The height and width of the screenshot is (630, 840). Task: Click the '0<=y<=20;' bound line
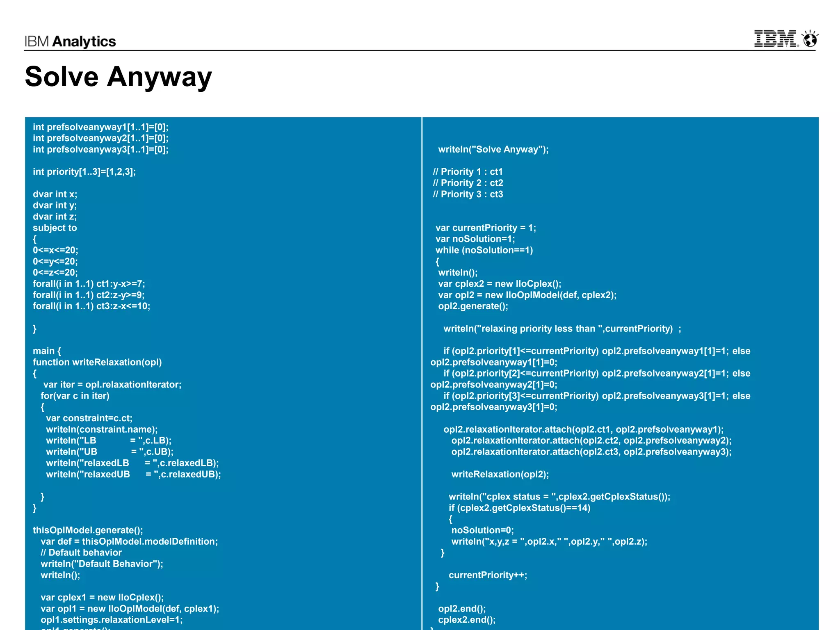click(55, 261)
